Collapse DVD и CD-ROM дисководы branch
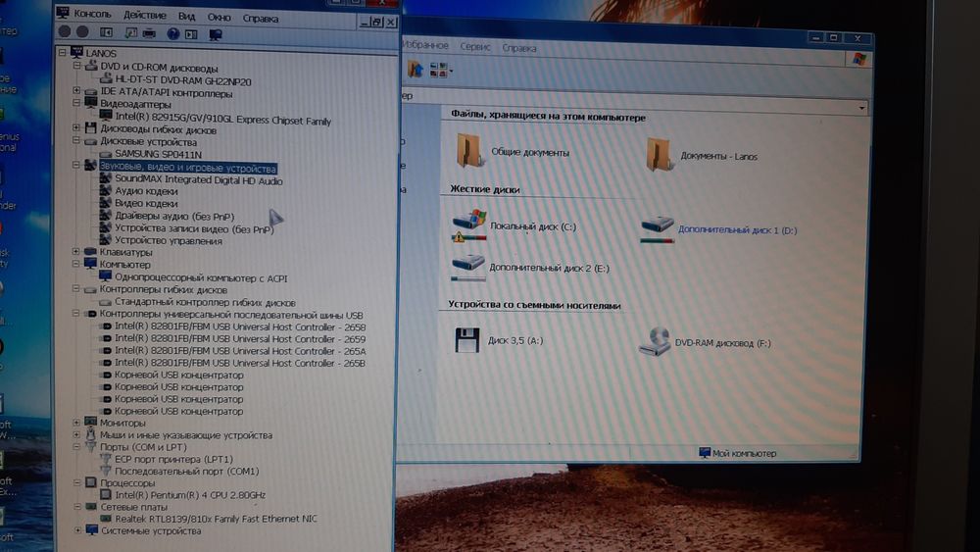Image resolution: width=980 pixels, height=552 pixels. click(x=76, y=65)
